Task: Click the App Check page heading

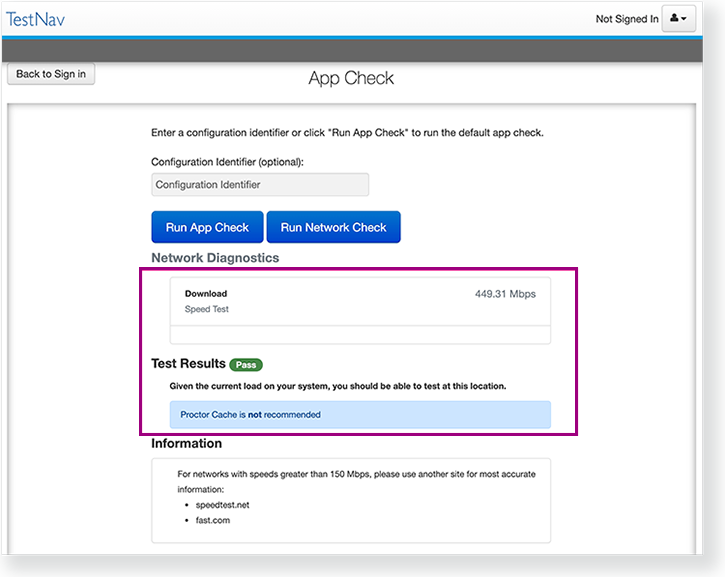Action: point(351,79)
